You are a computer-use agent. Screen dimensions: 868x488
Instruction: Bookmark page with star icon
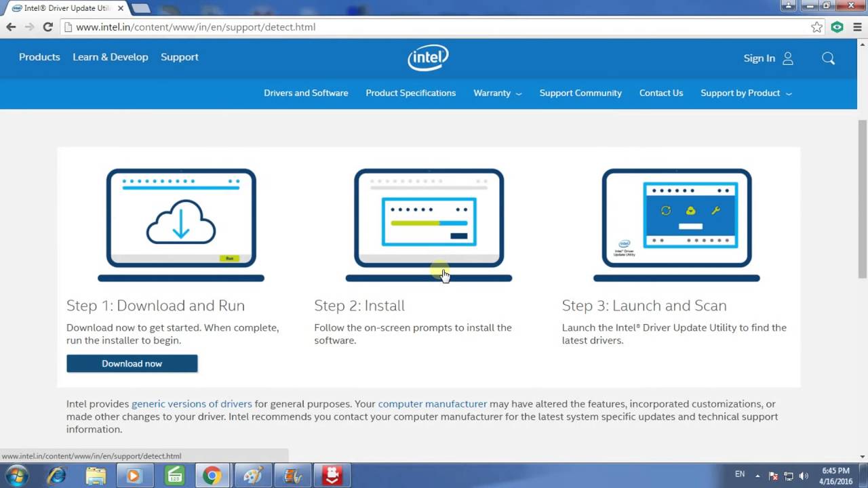point(816,27)
